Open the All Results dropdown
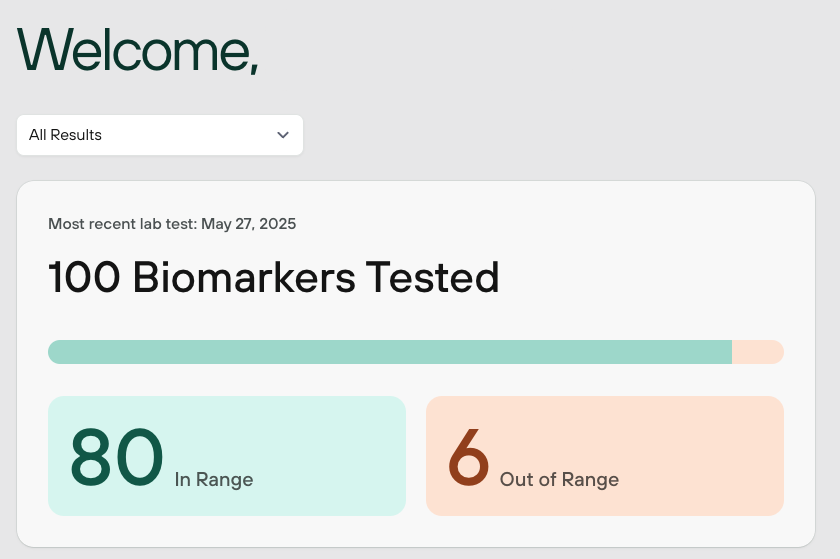Screen dimensions: 840x559 click(x=160, y=135)
